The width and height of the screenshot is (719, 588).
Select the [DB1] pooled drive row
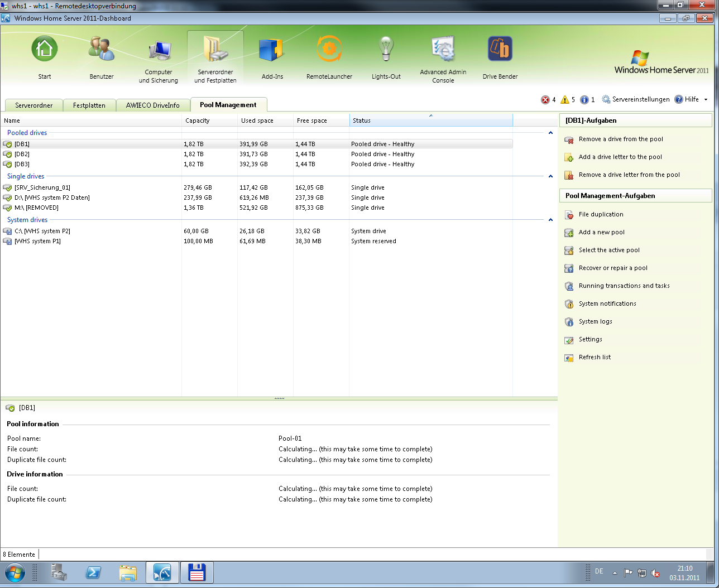coord(257,144)
